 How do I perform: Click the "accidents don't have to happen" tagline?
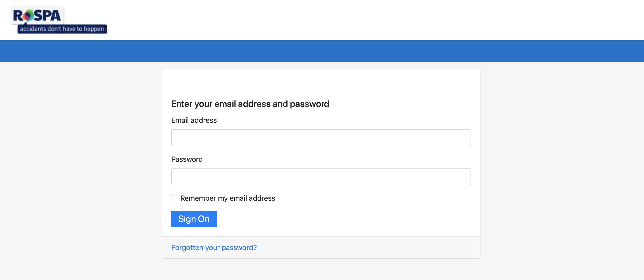pos(62,29)
